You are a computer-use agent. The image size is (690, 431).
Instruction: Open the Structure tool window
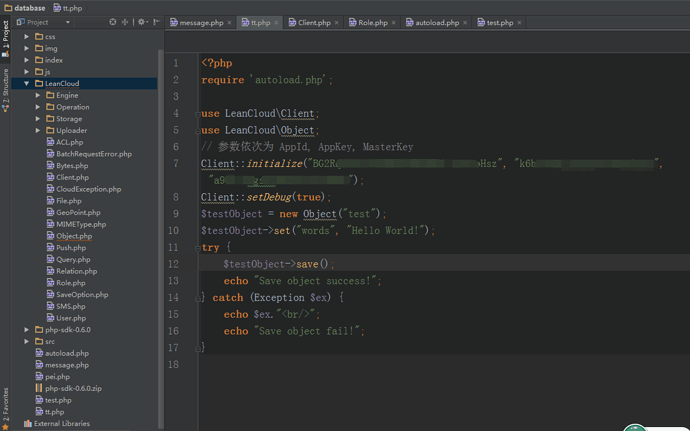click(5, 89)
